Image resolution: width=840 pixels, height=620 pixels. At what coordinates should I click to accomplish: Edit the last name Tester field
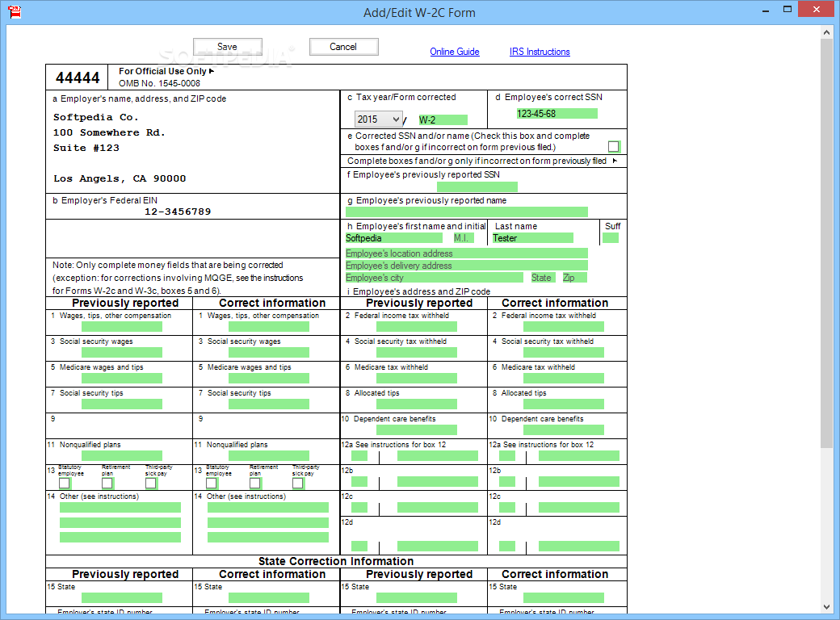[532, 238]
